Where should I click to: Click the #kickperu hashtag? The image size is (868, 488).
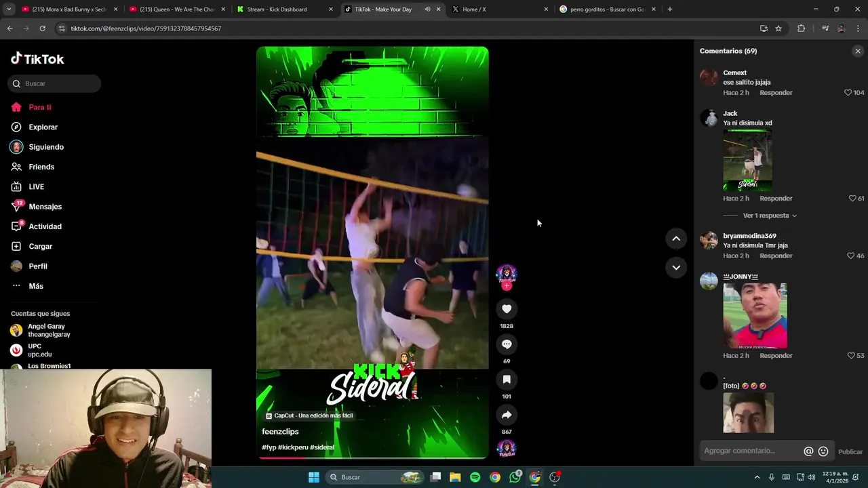[293, 448]
